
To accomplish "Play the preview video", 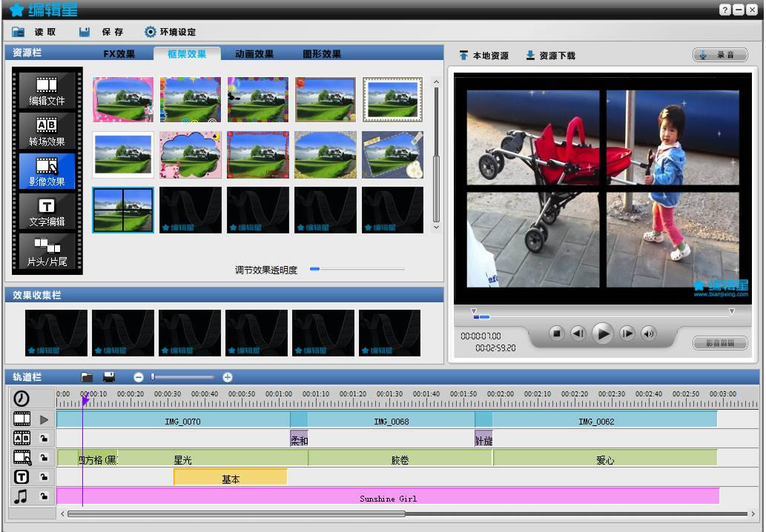I will click(x=603, y=334).
